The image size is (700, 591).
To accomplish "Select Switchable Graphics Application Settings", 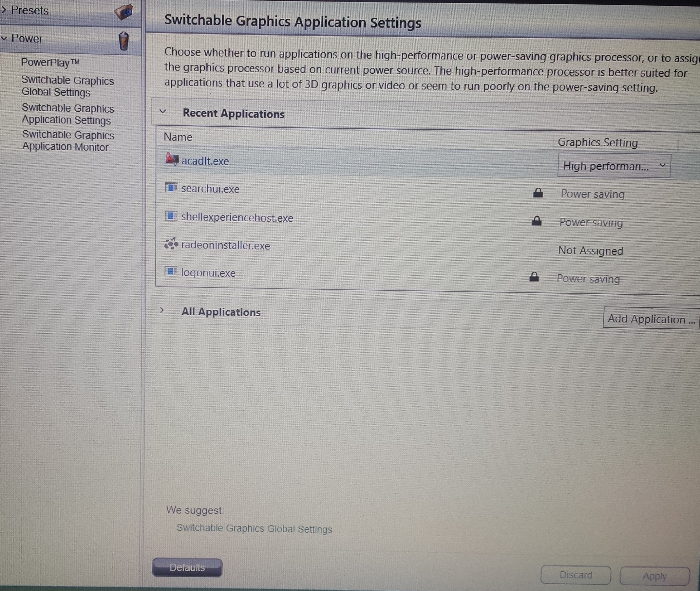I will (x=68, y=114).
